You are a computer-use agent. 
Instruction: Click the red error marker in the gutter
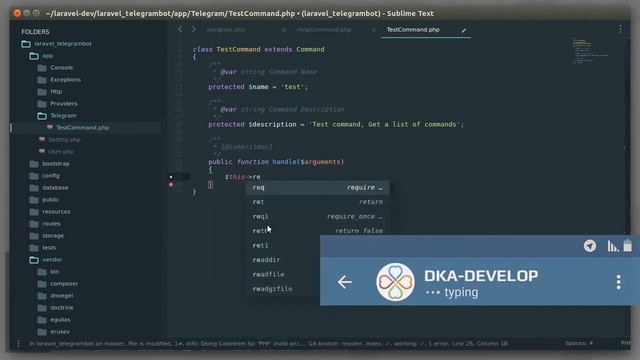(x=171, y=185)
